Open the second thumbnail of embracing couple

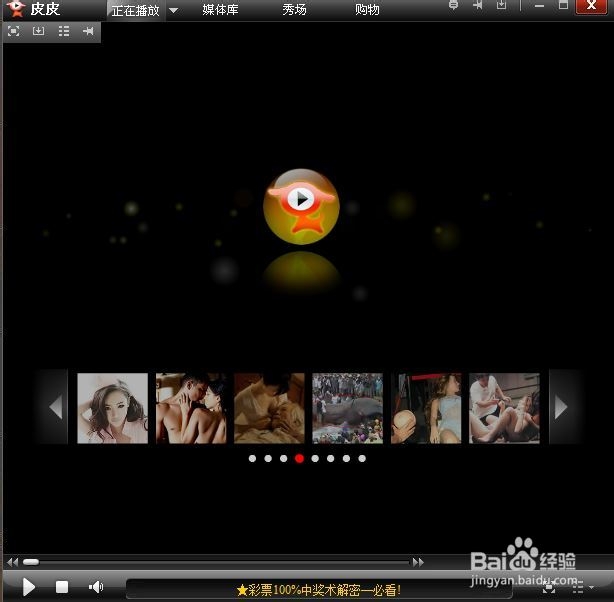point(191,408)
